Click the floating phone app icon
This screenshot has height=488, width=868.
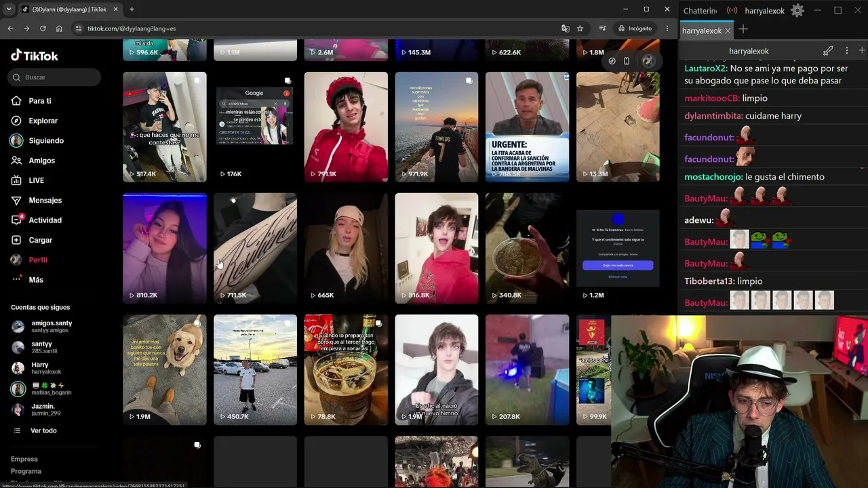627,61
